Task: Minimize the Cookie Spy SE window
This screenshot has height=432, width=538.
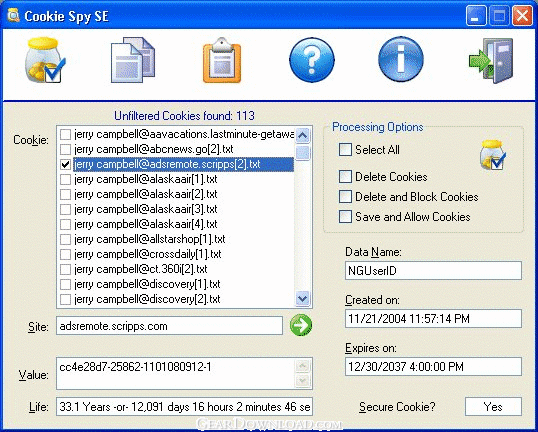Action: click(476, 16)
